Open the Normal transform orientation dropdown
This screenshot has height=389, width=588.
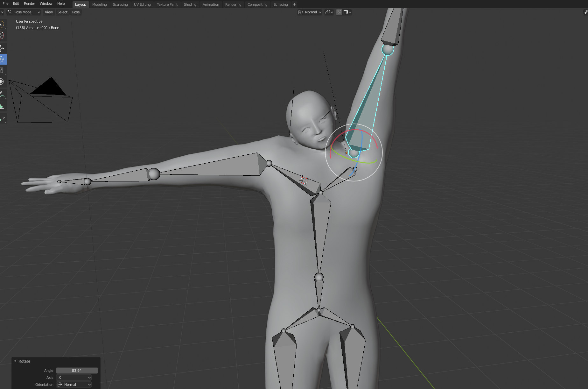click(310, 12)
